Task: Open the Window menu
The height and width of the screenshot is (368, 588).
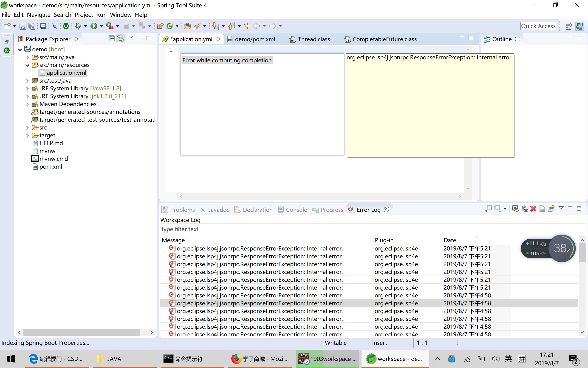Action: point(121,15)
